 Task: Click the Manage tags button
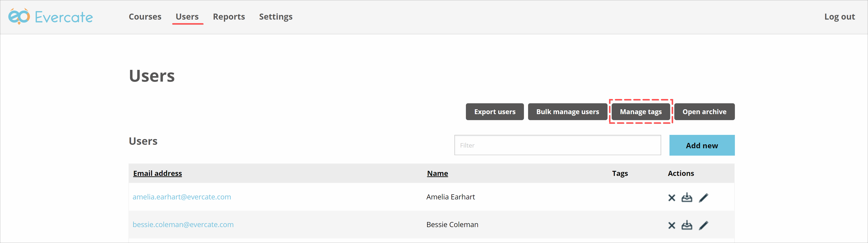[x=640, y=112]
